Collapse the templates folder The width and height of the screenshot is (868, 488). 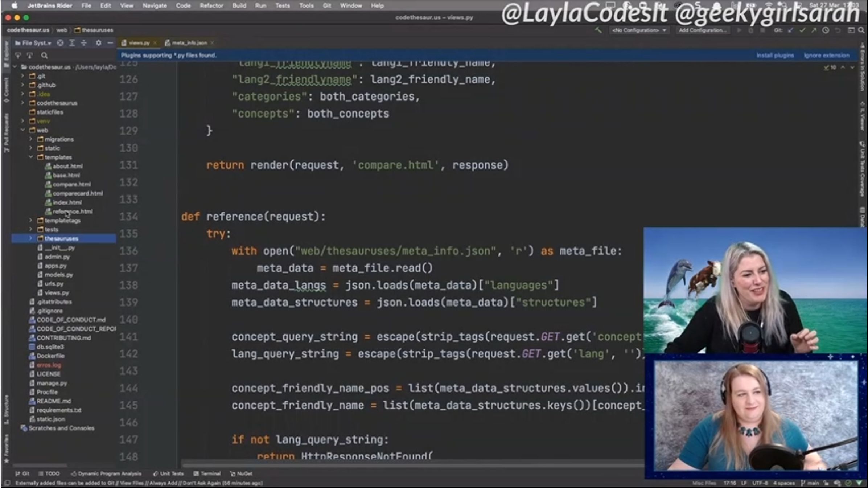[31, 157]
